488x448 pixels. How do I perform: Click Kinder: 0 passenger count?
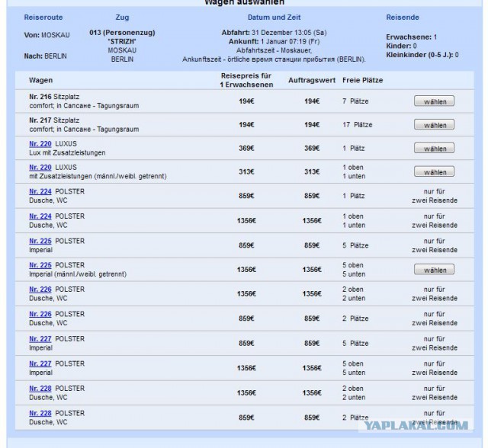pos(402,46)
